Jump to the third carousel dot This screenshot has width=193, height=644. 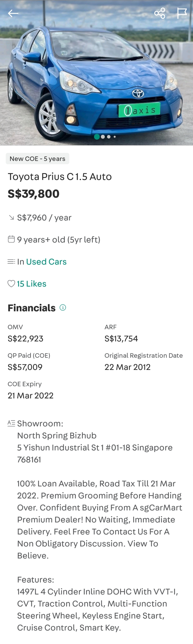tap(109, 137)
